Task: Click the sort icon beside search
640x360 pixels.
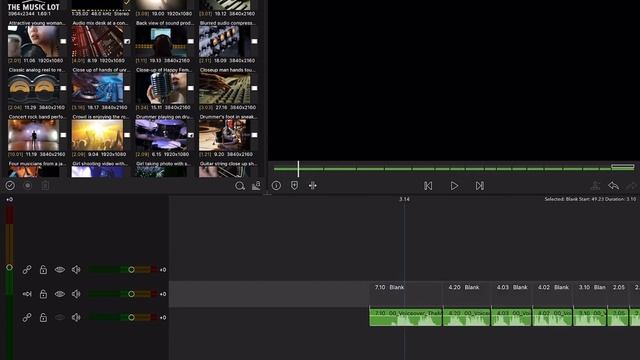Action: pos(256,186)
